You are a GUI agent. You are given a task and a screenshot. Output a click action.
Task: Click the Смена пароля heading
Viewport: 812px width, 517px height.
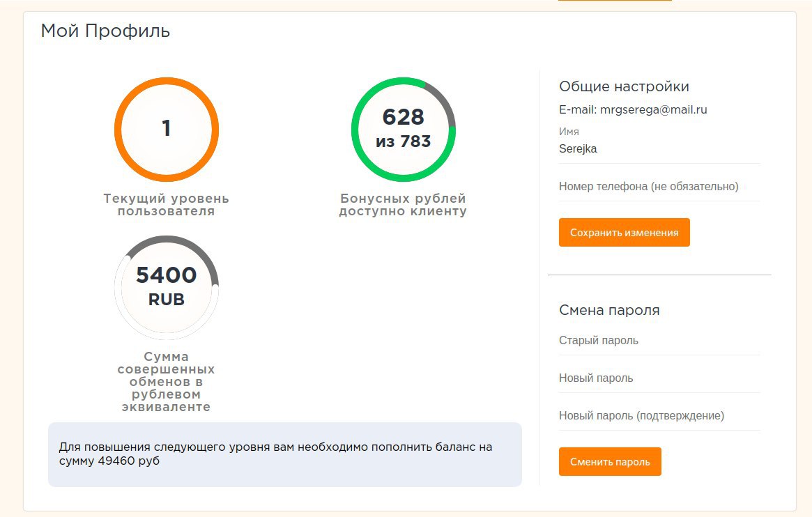tap(609, 310)
